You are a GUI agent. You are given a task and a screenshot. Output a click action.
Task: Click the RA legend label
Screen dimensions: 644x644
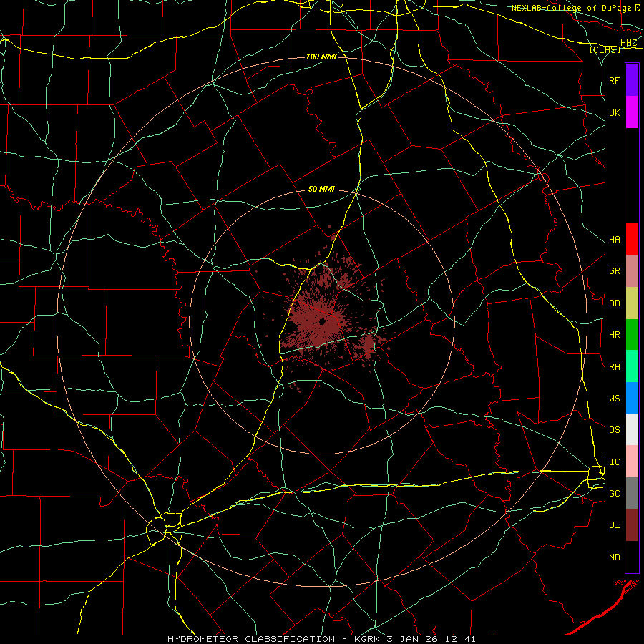coord(615,367)
